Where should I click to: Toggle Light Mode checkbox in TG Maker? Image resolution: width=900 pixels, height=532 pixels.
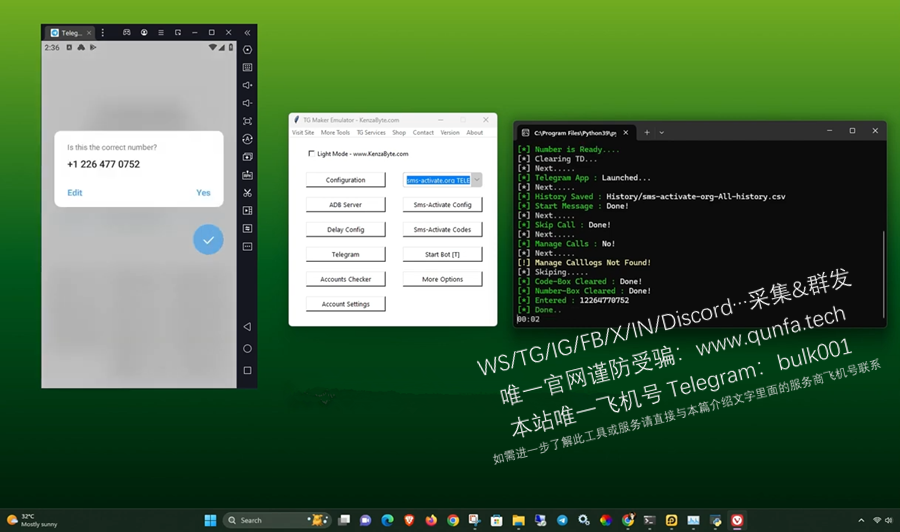[311, 153]
